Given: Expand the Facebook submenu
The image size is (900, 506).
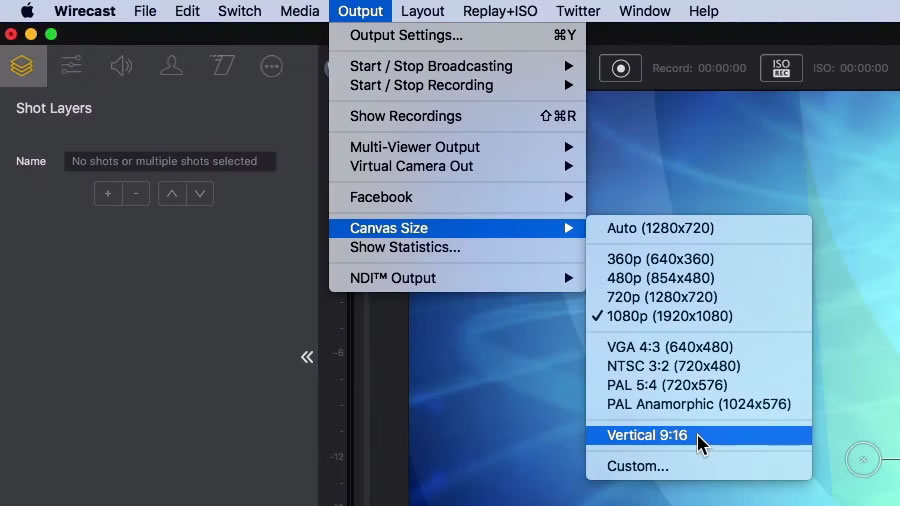Looking at the screenshot, I should [x=457, y=197].
